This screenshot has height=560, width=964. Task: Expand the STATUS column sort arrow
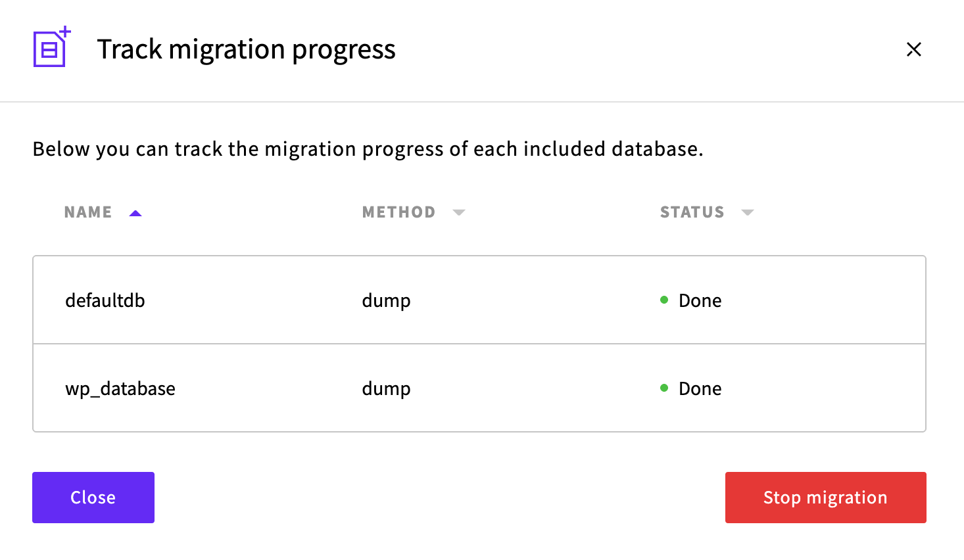[747, 212]
